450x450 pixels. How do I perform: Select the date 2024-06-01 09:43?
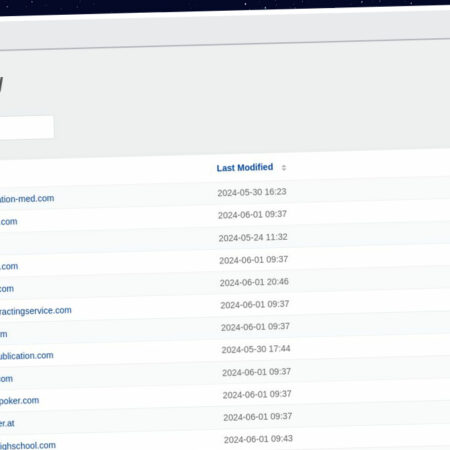[258, 439]
